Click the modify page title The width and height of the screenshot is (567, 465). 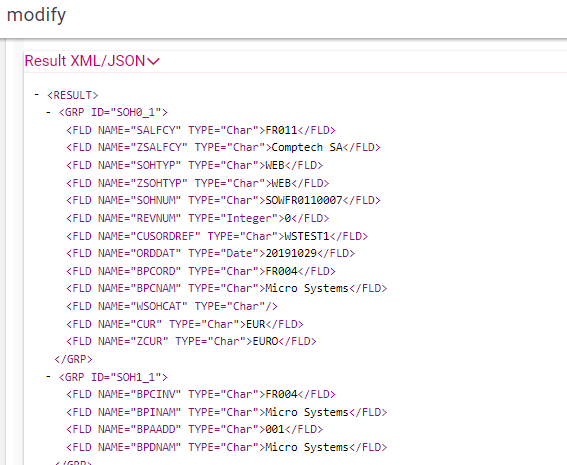[x=36, y=15]
